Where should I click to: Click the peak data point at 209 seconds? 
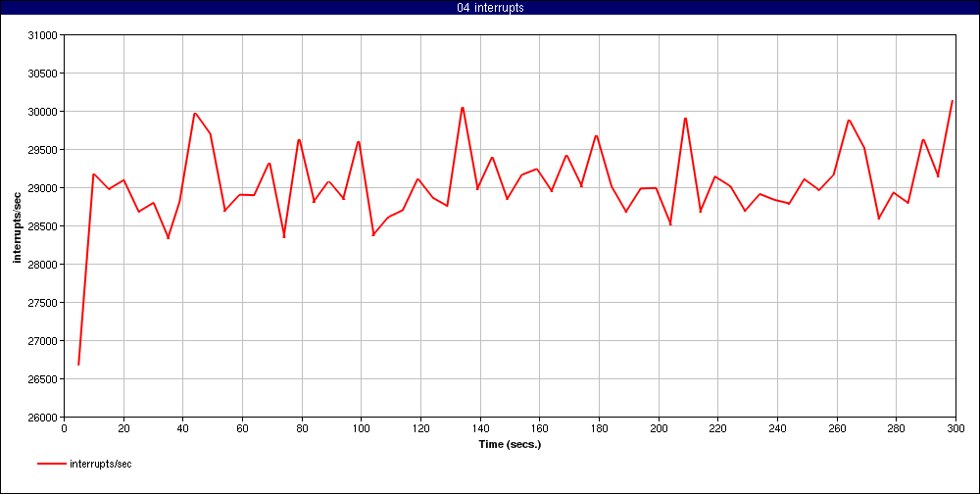click(x=685, y=119)
